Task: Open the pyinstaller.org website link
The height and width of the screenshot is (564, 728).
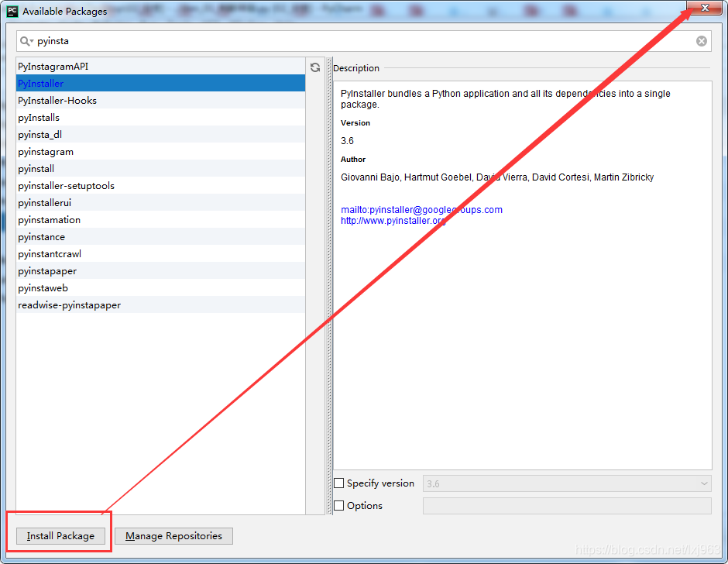Action: tap(393, 221)
